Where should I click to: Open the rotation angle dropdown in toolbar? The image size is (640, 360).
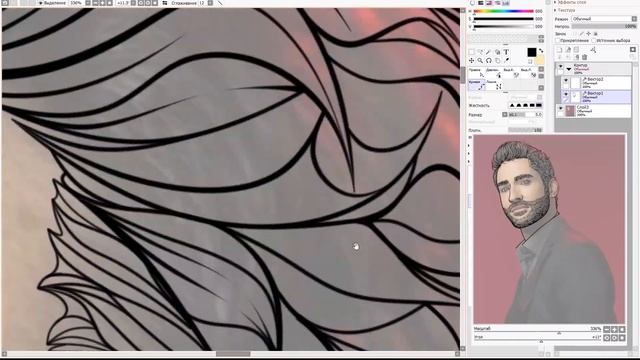(x=133, y=3)
